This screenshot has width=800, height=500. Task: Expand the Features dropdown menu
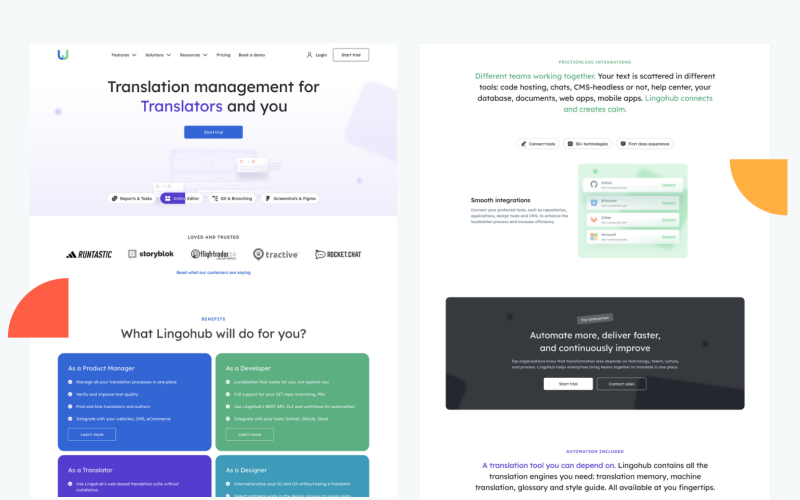pos(123,55)
